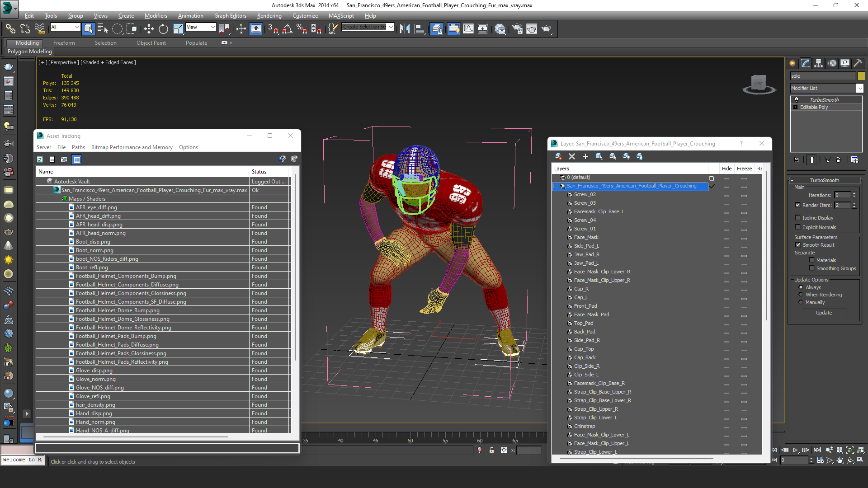The height and width of the screenshot is (488, 868).
Task: Choose the Select and Move tool
Action: tap(149, 29)
